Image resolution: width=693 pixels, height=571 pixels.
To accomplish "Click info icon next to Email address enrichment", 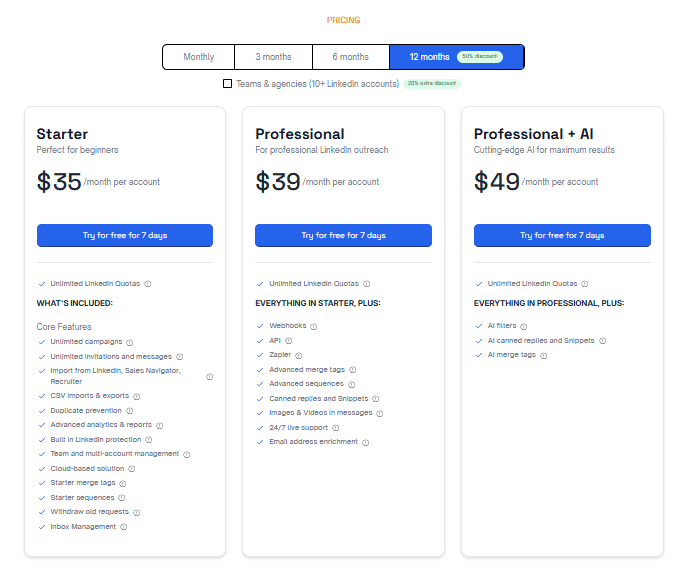I will pyautogui.click(x=366, y=442).
